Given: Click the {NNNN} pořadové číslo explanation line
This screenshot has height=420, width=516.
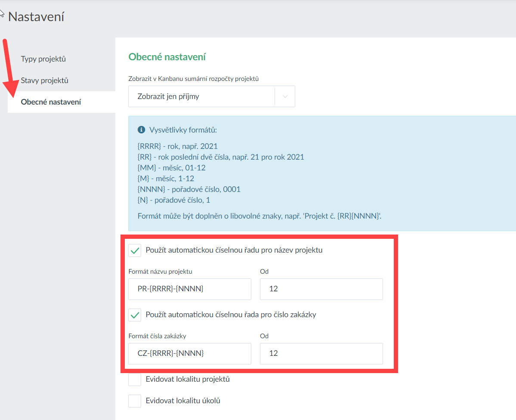Looking at the screenshot, I should (x=189, y=189).
